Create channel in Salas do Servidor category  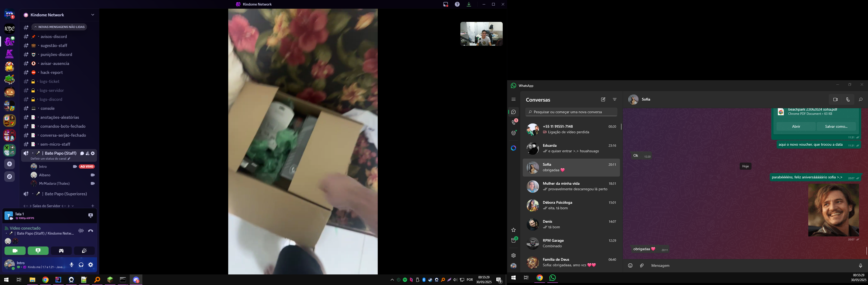[93, 206]
